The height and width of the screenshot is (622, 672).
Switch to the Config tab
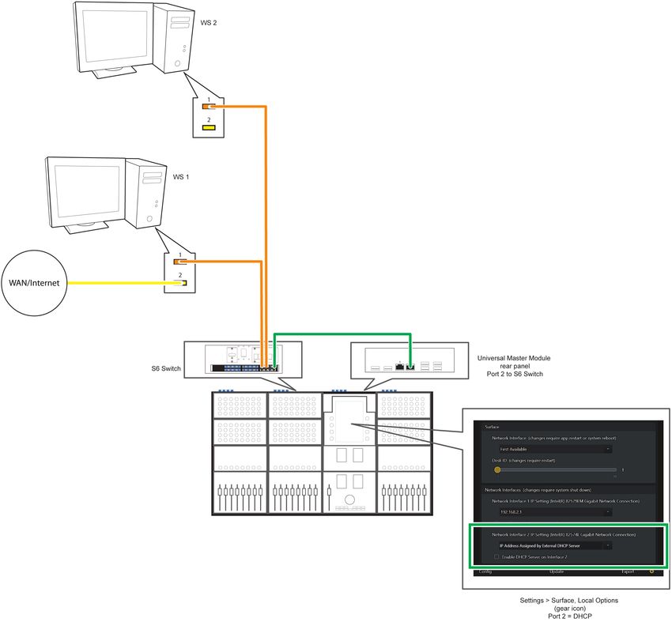pos(485,572)
